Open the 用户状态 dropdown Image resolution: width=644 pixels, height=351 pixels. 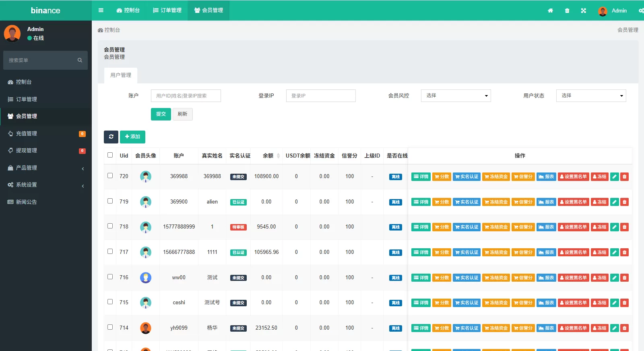point(591,96)
